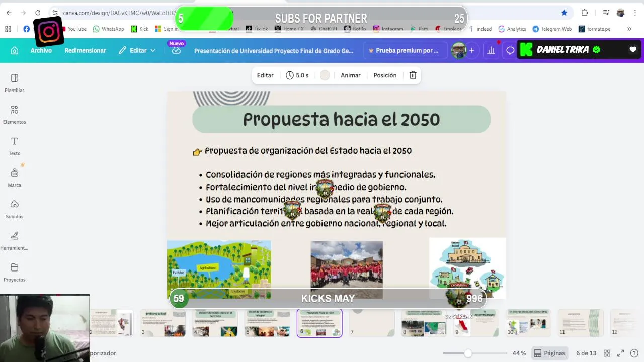Screen dimensions: 644x362
Task: Open Texto panel in sidebar
Action: point(15,146)
